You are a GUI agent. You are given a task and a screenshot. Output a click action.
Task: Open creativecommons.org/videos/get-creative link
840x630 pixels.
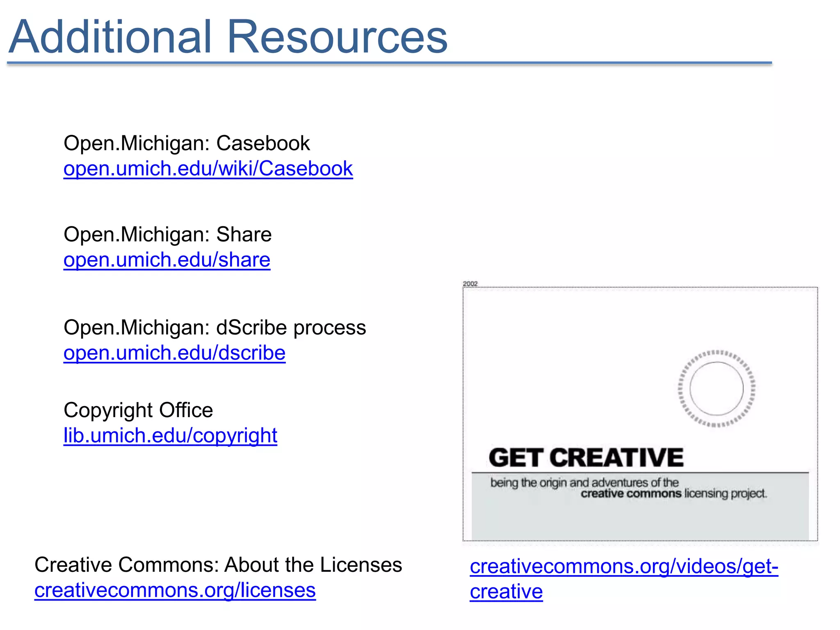[624, 579]
